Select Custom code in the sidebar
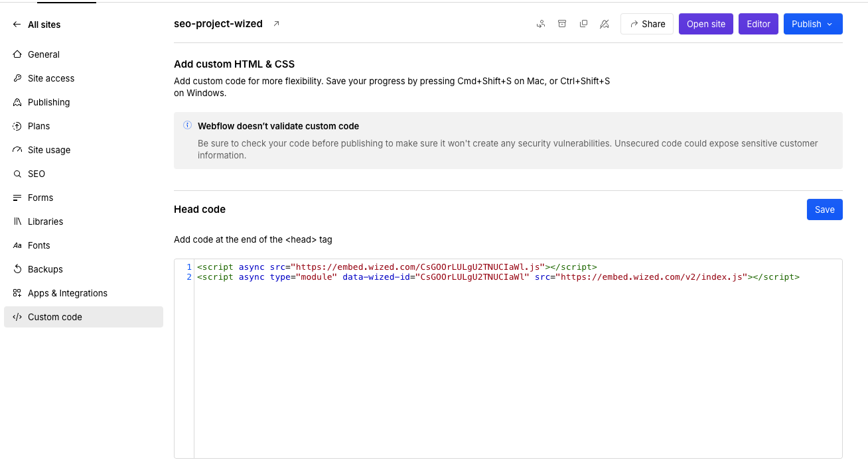Viewport: 868px width, 476px height. (x=84, y=317)
